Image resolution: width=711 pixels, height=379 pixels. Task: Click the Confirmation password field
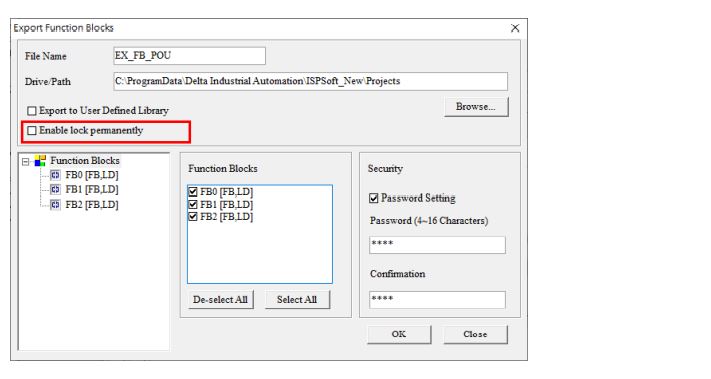coord(437,300)
